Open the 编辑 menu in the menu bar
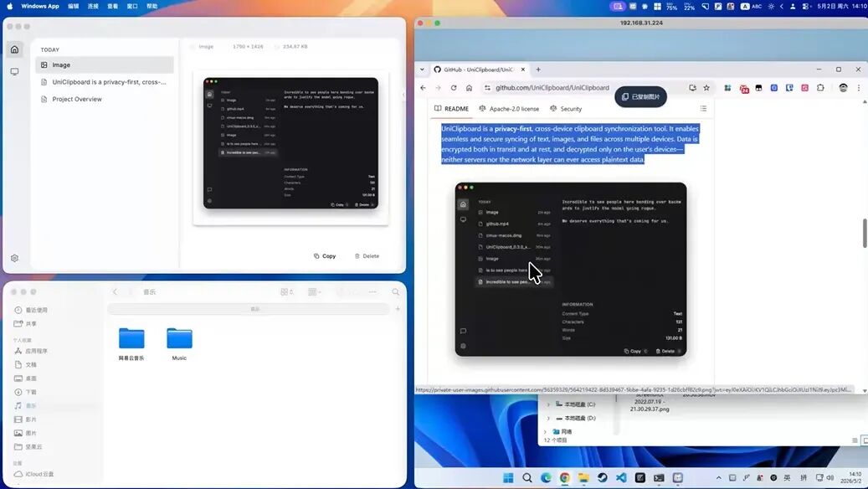This screenshot has width=868, height=489. pyautogui.click(x=73, y=6)
